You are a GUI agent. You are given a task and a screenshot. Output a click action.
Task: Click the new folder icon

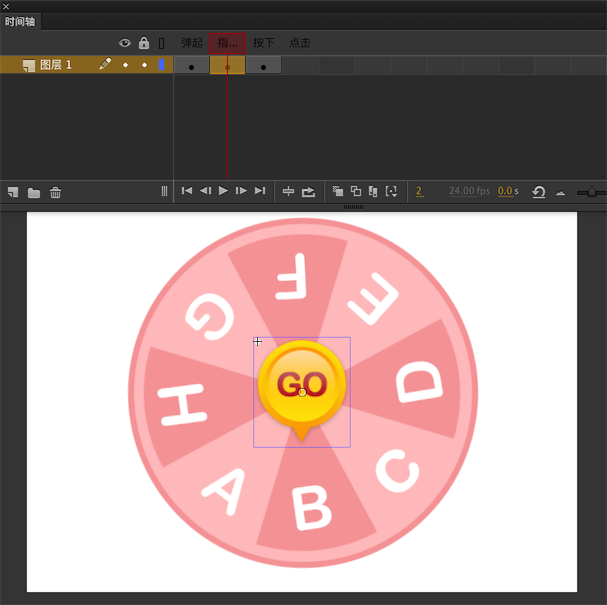coord(34,192)
